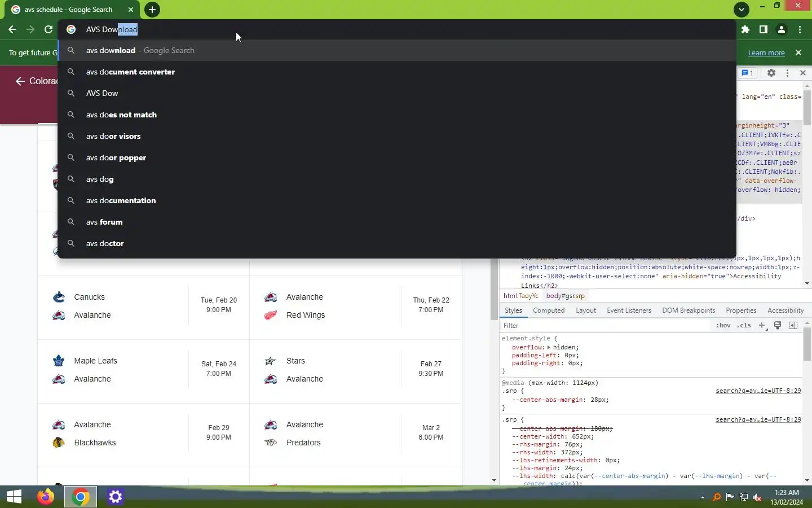812x508 pixels.
Task: Open the Event Listeners tab
Action: tap(629, 310)
